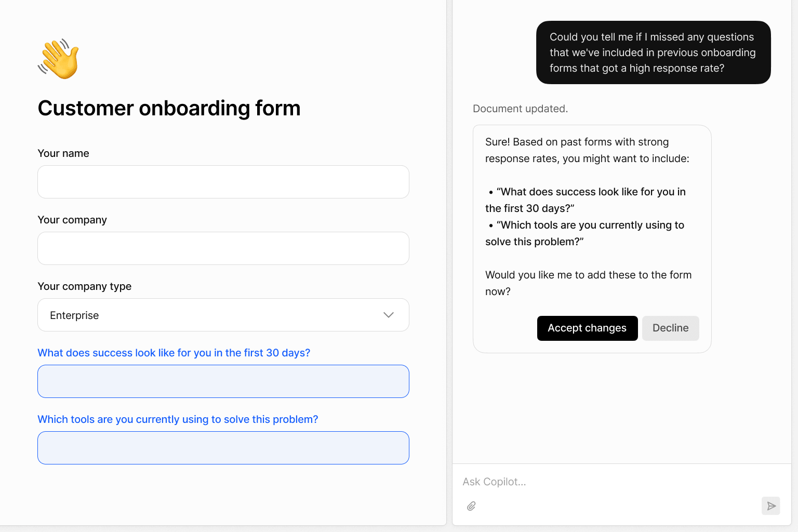Click the question about tools currently used

(x=177, y=419)
